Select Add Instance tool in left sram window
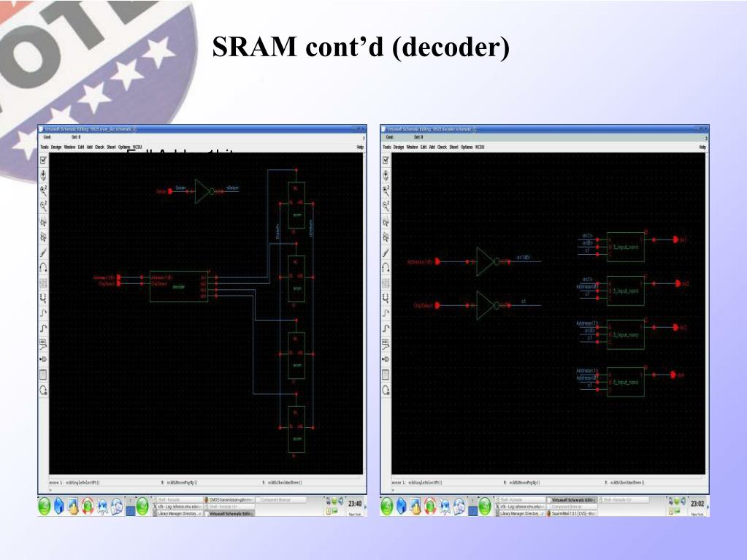Screen dimensions: 747x560 click(x=43, y=298)
